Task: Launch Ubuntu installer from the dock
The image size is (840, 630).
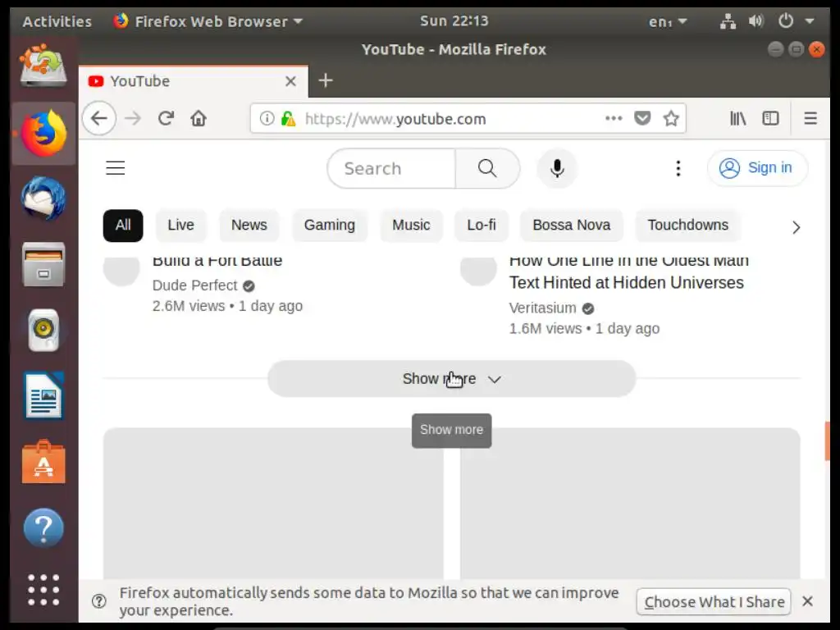Action: [43, 66]
